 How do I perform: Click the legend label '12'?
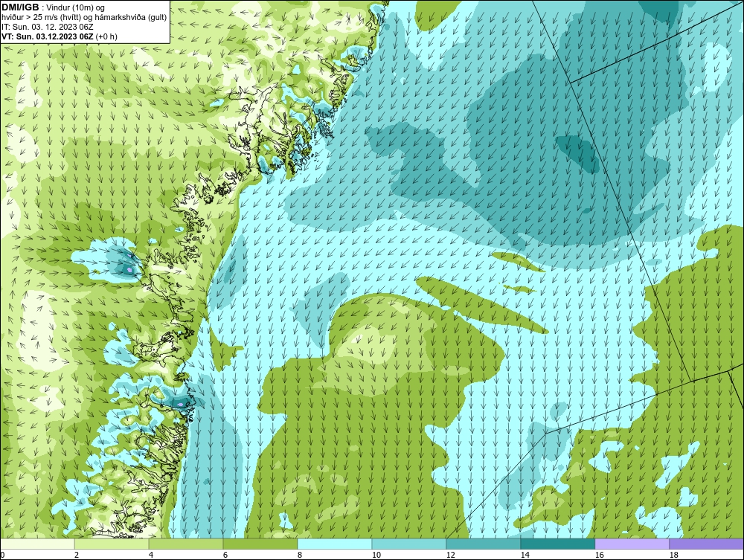point(451,555)
